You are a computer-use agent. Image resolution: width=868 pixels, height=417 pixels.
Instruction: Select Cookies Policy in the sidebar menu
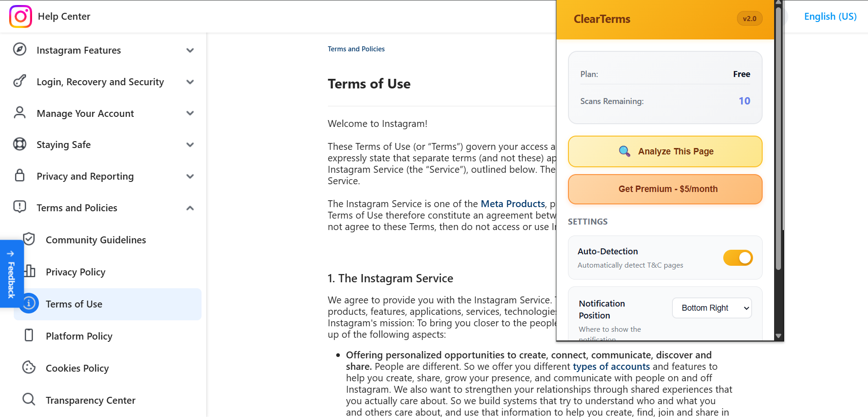[77, 368]
